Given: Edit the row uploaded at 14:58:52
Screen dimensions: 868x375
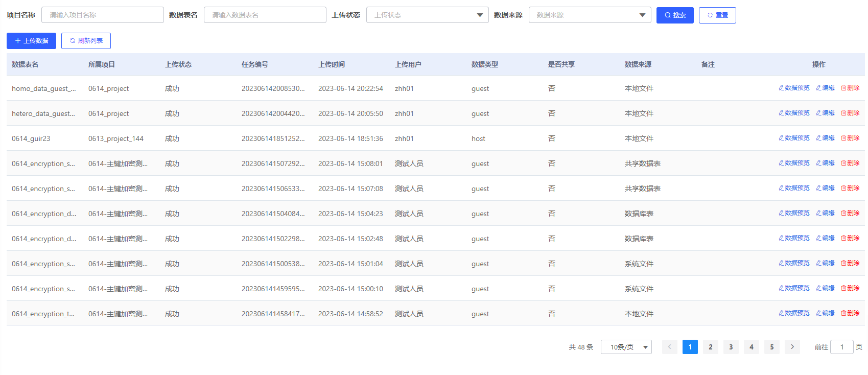Looking at the screenshot, I should [x=825, y=313].
